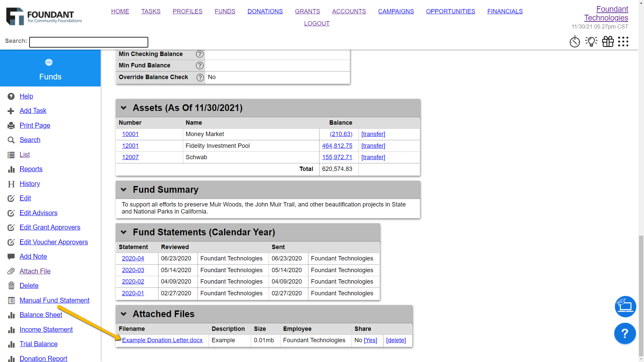
Task: Click the list icon beside List
Action: [x=11, y=155]
